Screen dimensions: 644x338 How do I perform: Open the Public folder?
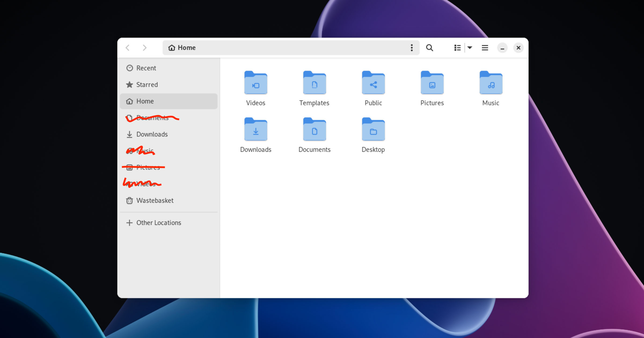point(373,83)
